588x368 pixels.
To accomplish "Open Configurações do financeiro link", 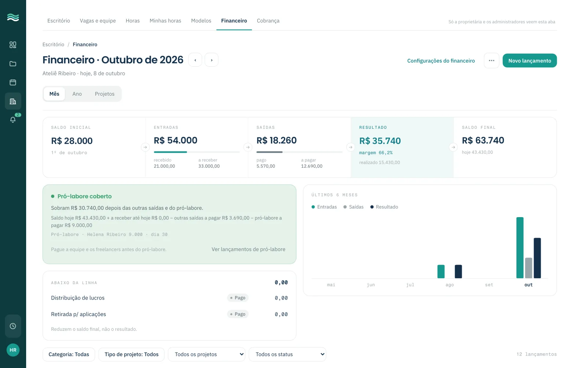I will (441, 61).
